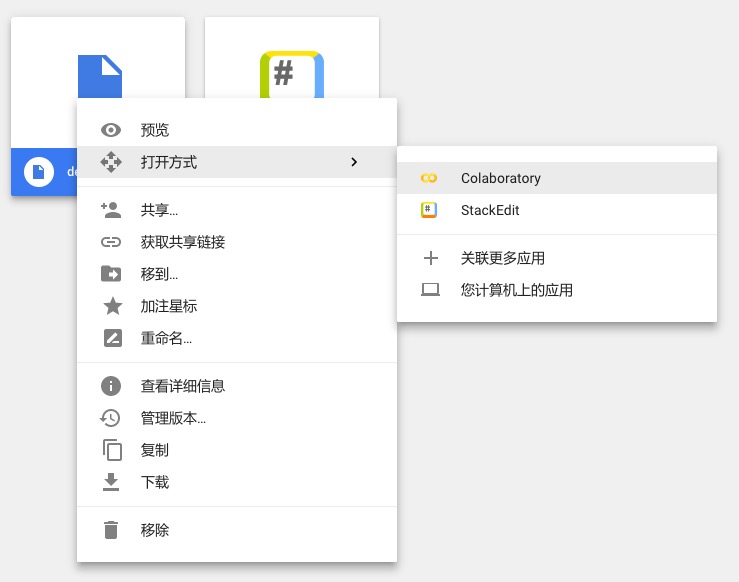
Task: Click the download arrow icon
Action: point(111,482)
